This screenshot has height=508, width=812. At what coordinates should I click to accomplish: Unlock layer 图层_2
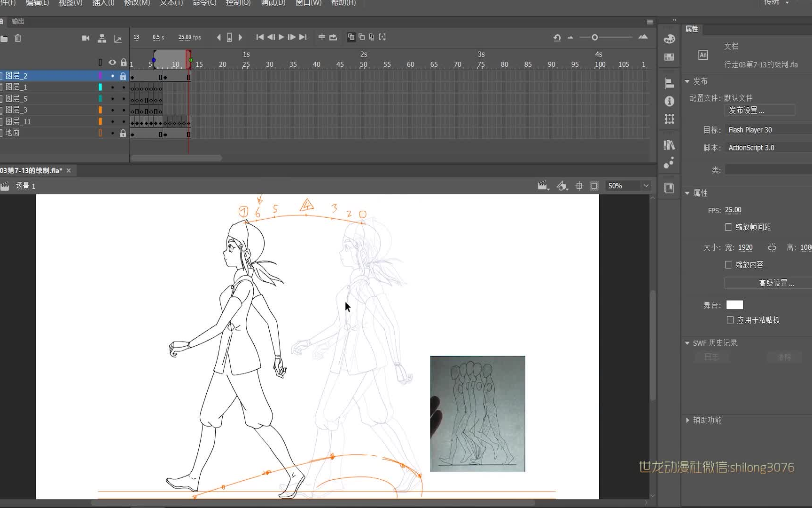click(123, 76)
